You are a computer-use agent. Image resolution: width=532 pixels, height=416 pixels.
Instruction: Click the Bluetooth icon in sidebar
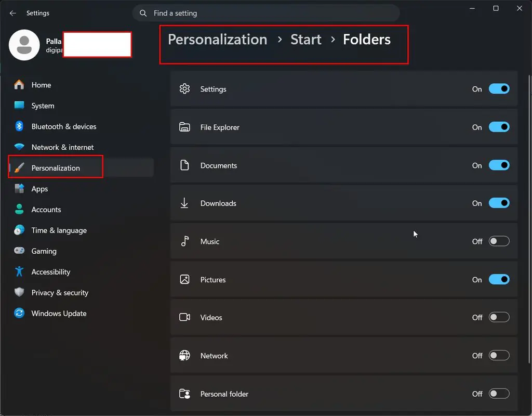pyautogui.click(x=19, y=126)
